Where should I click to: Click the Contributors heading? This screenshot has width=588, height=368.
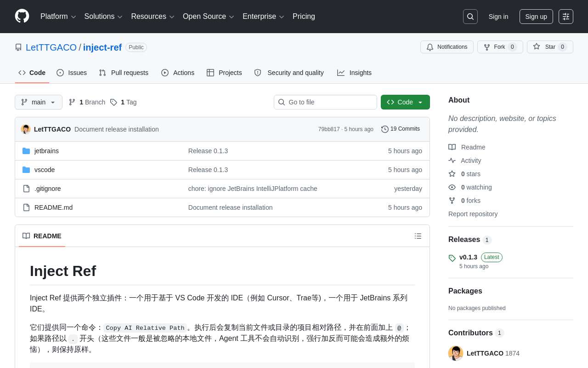[x=470, y=333]
